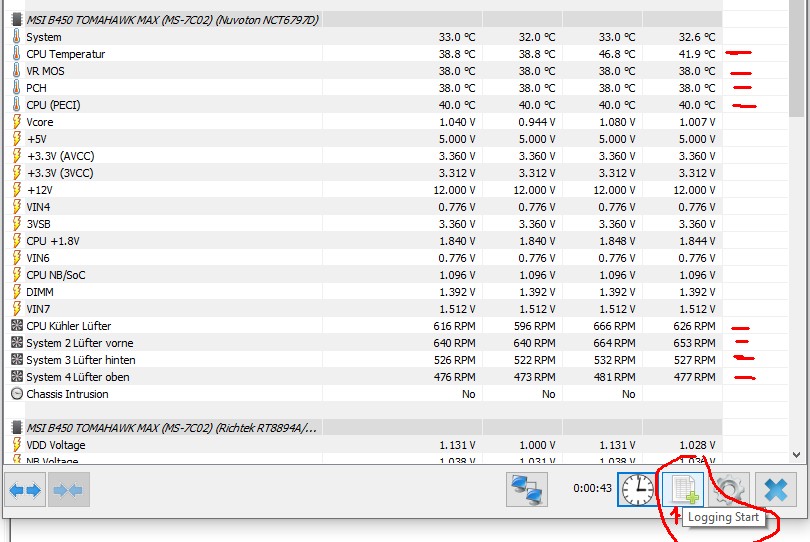Select the CPU (PECI) row label
The width and height of the screenshot is (810, 542).
tap(53, 105)
